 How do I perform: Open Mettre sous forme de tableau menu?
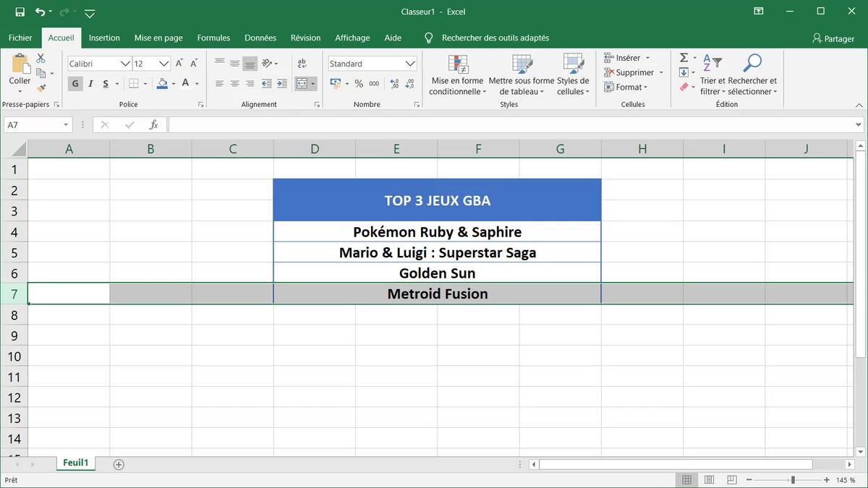[x=522, y=74]
